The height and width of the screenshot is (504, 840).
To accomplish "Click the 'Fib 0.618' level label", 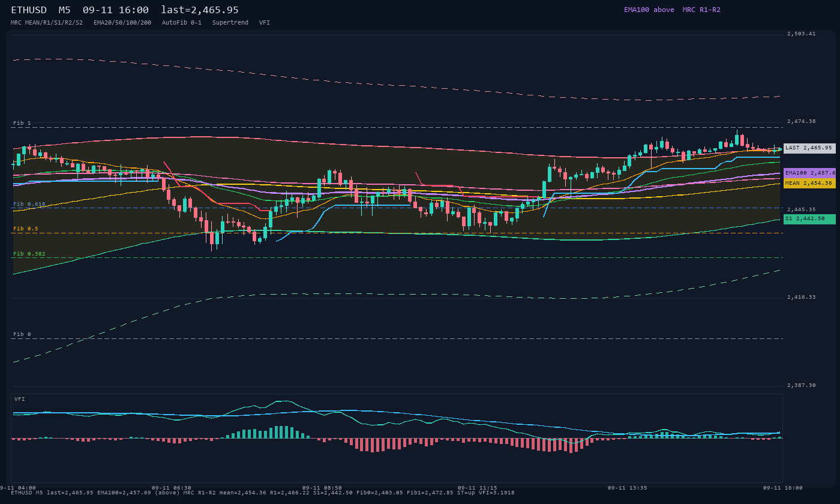I will click(x=29, y=204).
